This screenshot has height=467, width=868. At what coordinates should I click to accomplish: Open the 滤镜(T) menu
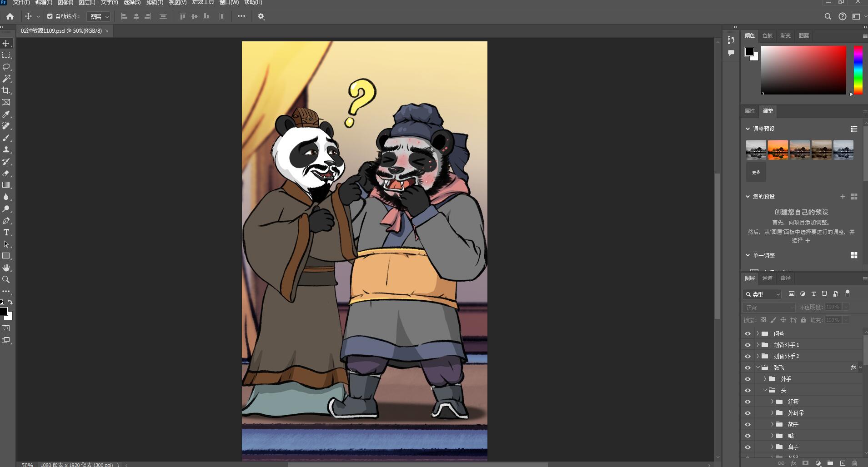(x=155, y=3)
